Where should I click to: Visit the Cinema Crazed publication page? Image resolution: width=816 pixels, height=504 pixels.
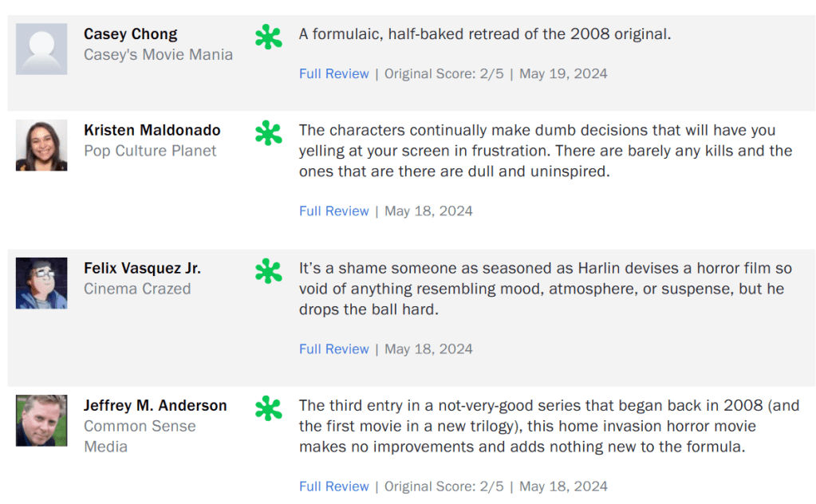click(x=137, y=289)
